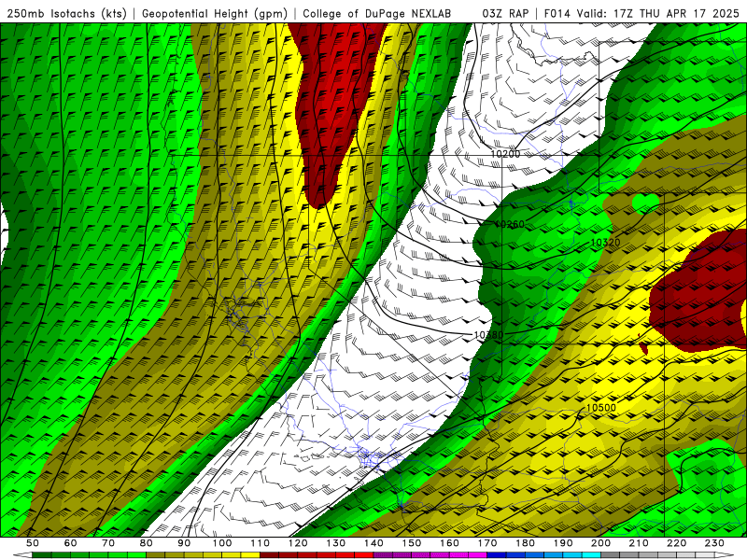Select the bright yellow swatch left of the dark red swatches

250,554
